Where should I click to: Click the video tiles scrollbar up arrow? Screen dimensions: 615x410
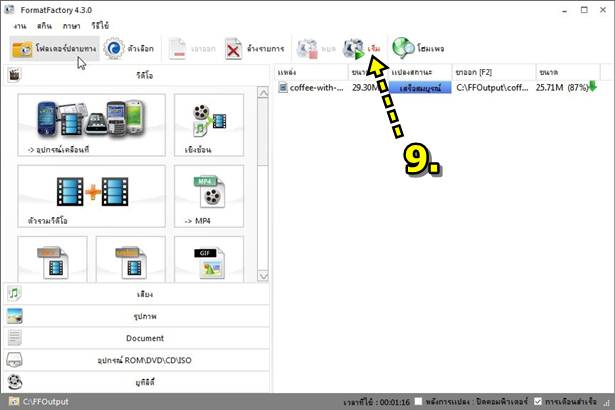coord(263,93)
